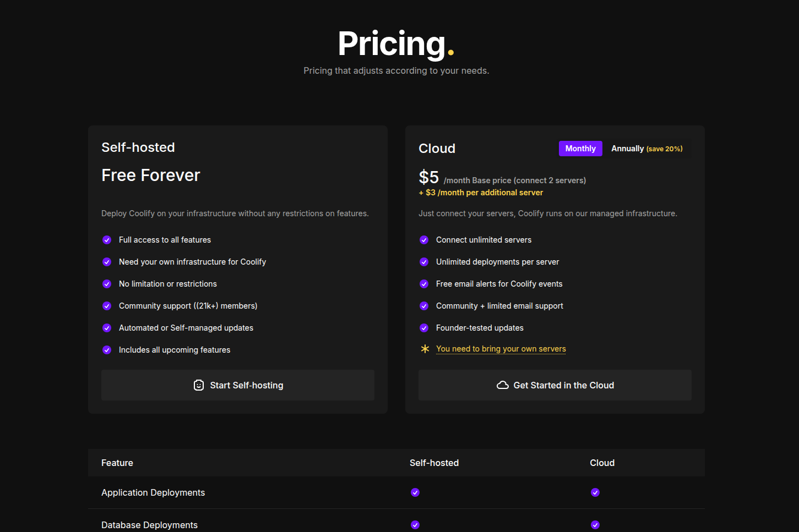This screenshot has width=799, height=532.
Task: Click checkmark icon beside Community support (21k+) members
Action: click(107, 306)
